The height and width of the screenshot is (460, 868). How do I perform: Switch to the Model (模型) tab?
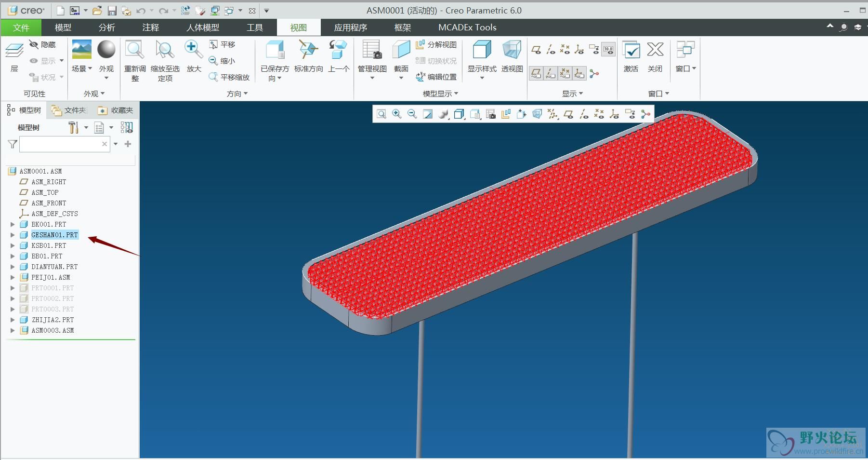[x=63, y=27]
